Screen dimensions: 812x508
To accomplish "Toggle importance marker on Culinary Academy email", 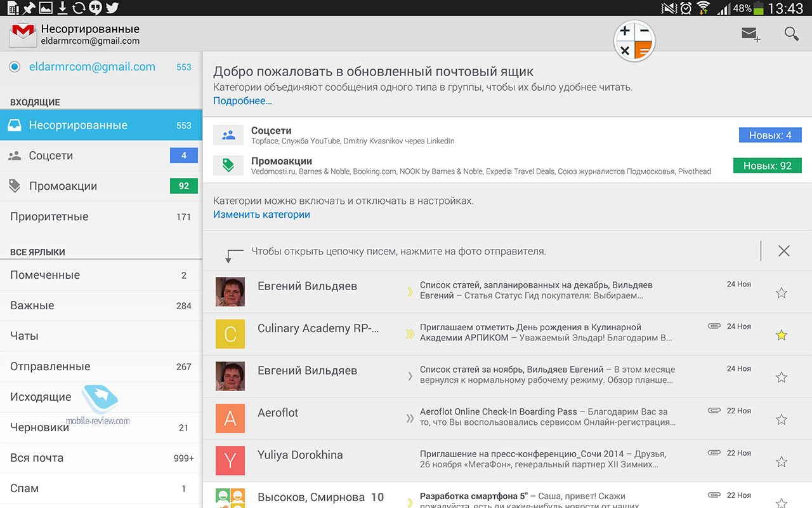I will pos(410,334).
